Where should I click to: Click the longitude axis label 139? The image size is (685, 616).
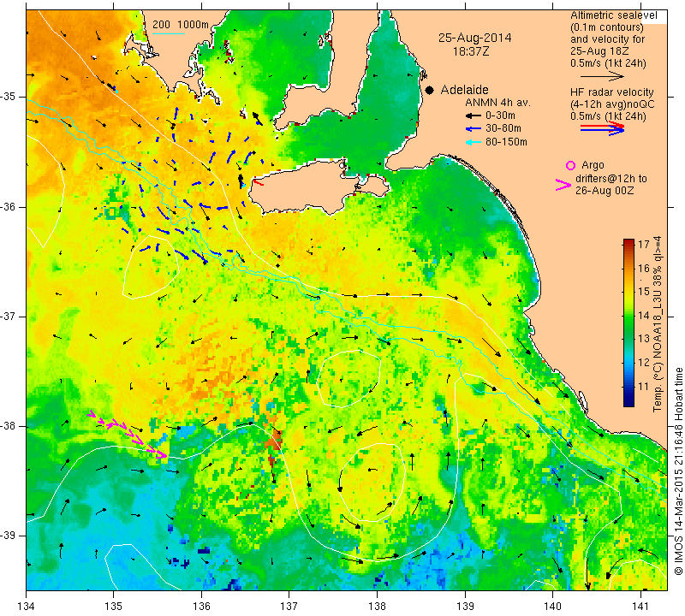pyautogui.click(x=465, y=606)
